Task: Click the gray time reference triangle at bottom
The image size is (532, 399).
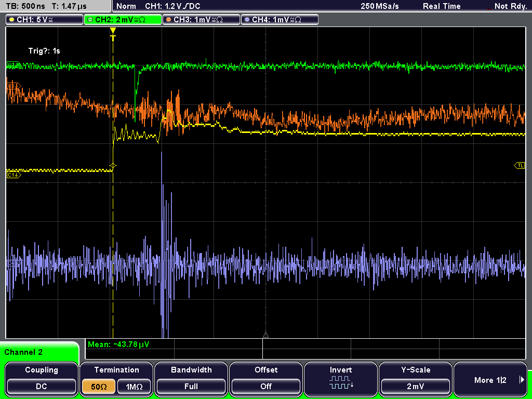Action: click(265, 335)
